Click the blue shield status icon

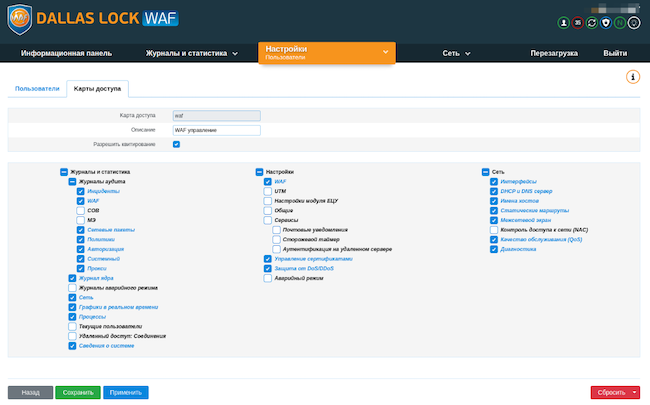tap(606, 23)
